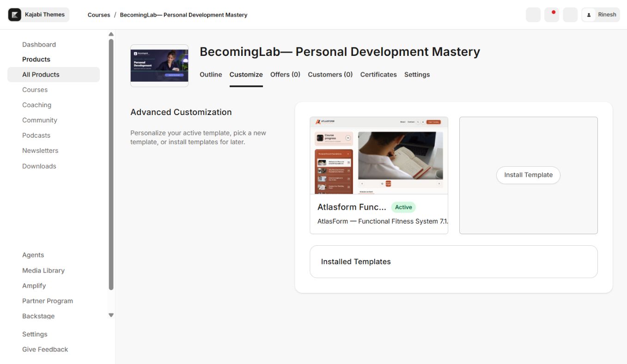Switch to the Outline tab
The height and width of the screenshot is (364, 627).
[x=211, y=74]
